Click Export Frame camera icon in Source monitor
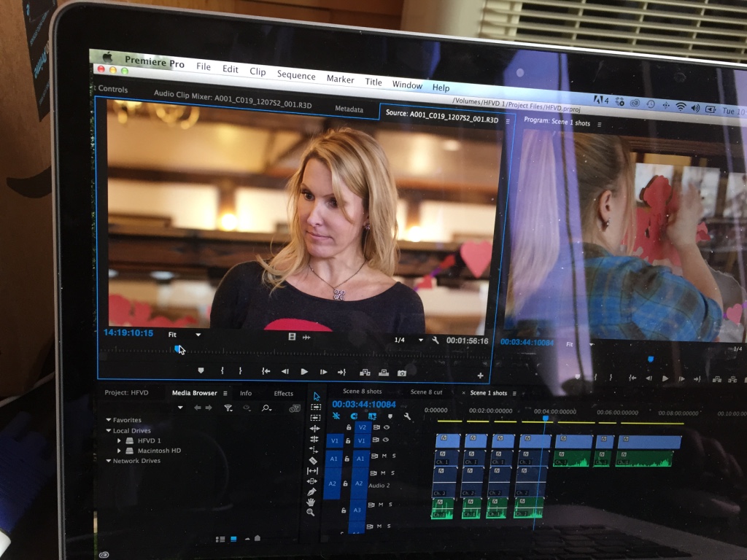 tap(402, 373)
